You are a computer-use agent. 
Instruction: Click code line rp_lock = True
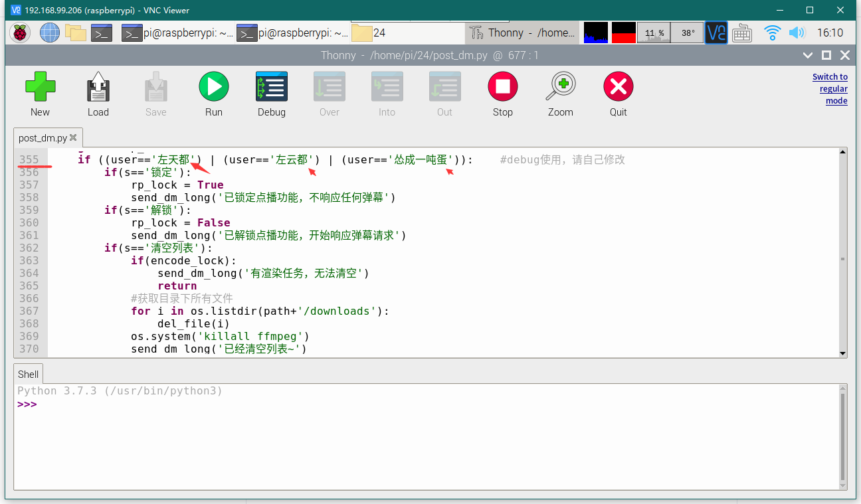[177, 185]
